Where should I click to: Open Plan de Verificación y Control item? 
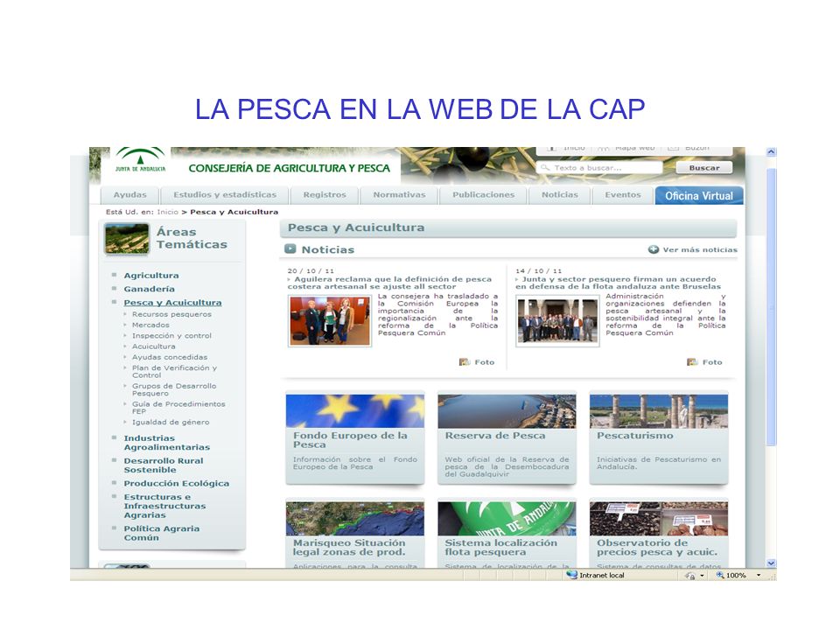tap(175, 372)
